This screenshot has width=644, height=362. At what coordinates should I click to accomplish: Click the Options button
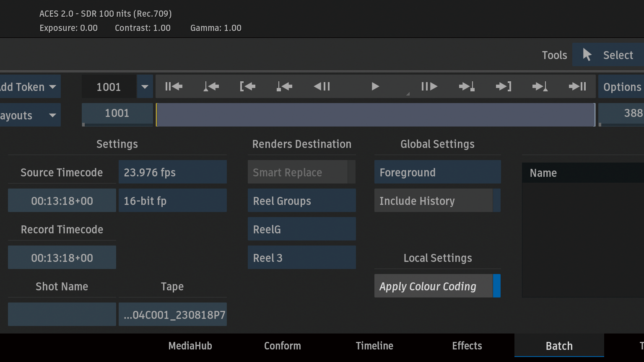[621, 87]
